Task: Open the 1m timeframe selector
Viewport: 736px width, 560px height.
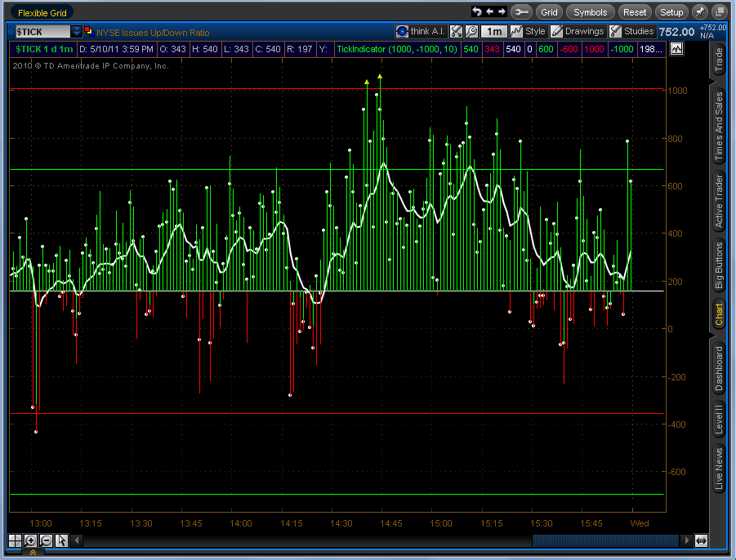Action: (493, 31)
